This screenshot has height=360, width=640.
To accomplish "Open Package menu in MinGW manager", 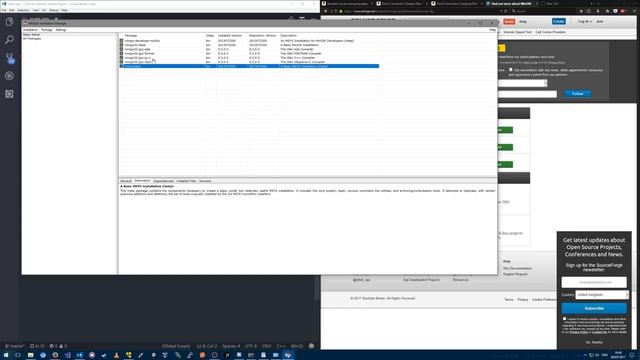I will point(47,30).
